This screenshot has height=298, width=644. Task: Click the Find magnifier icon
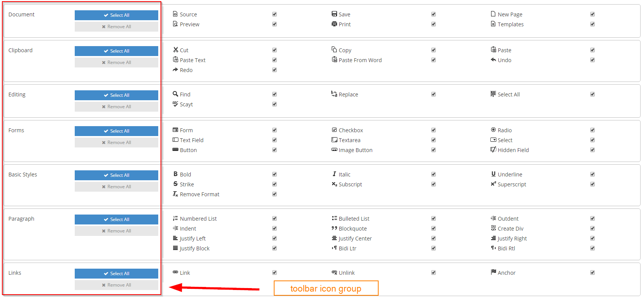point(175,94)
